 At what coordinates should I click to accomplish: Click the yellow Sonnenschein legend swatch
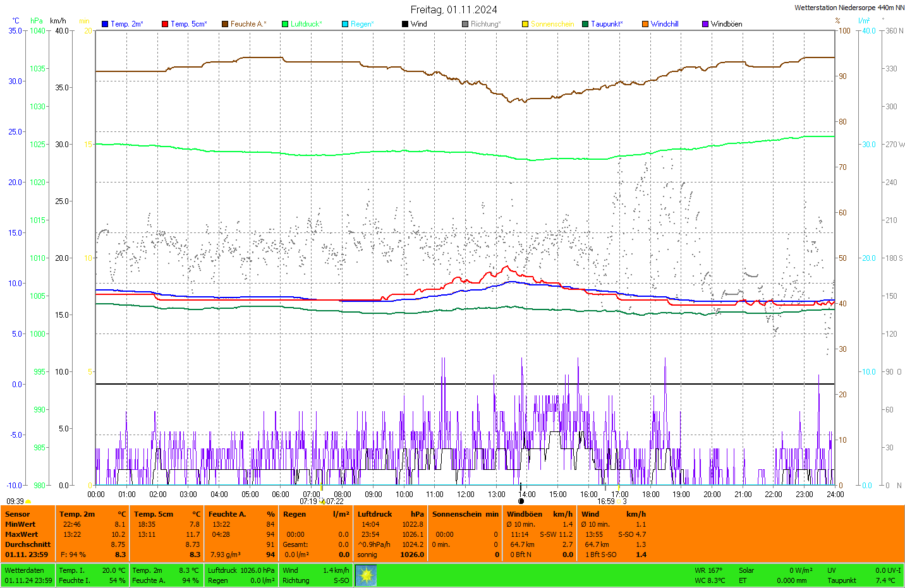pyautogui.click(x=525, y=24)
